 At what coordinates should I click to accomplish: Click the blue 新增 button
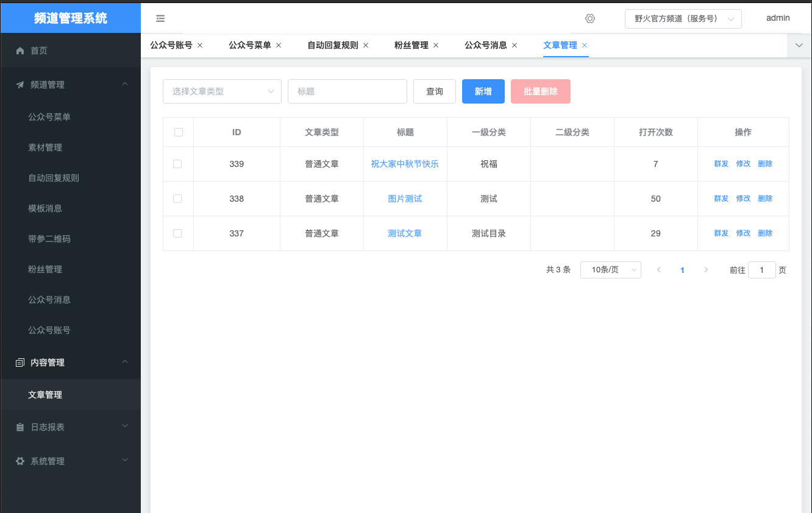click(x=483, y=91)
